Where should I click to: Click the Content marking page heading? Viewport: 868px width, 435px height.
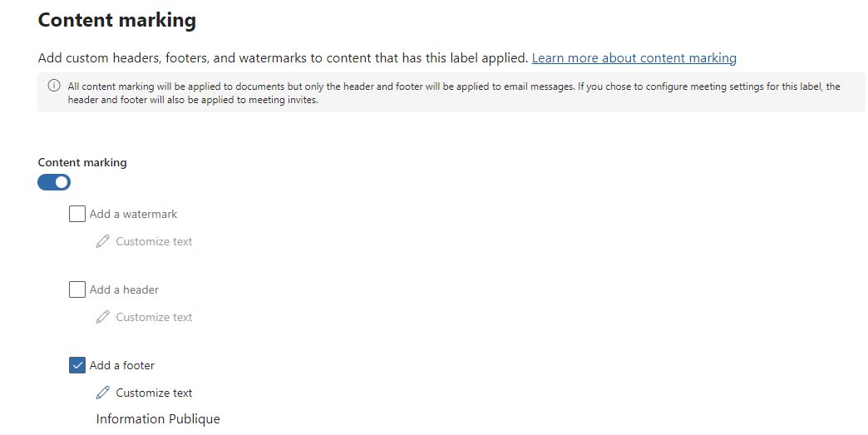(x=117, y=20)
